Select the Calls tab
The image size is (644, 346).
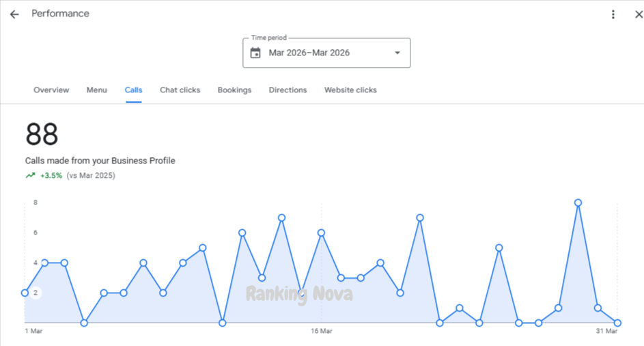point(133,90)
